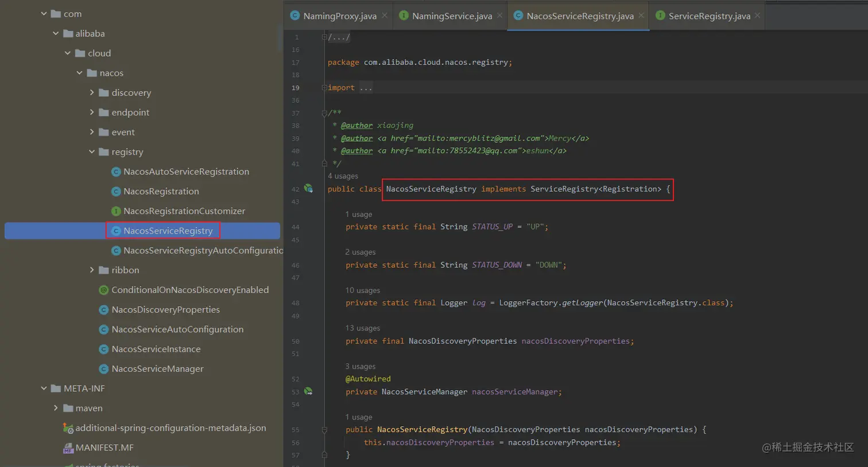This screenshot has height=467, width=868.
Task: Expand the event folder
Action: pos(92,132)
